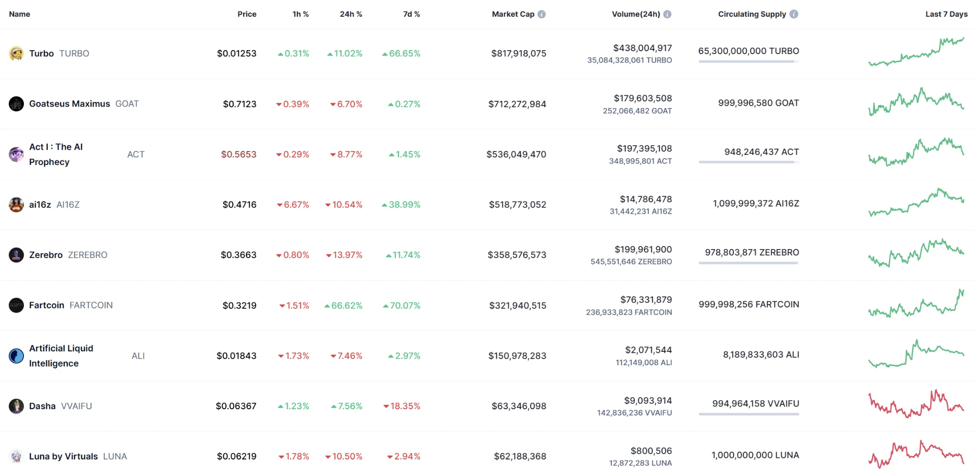Click the Market Cap info icon
Screen dimensions: 980x469
click(542, 14)
